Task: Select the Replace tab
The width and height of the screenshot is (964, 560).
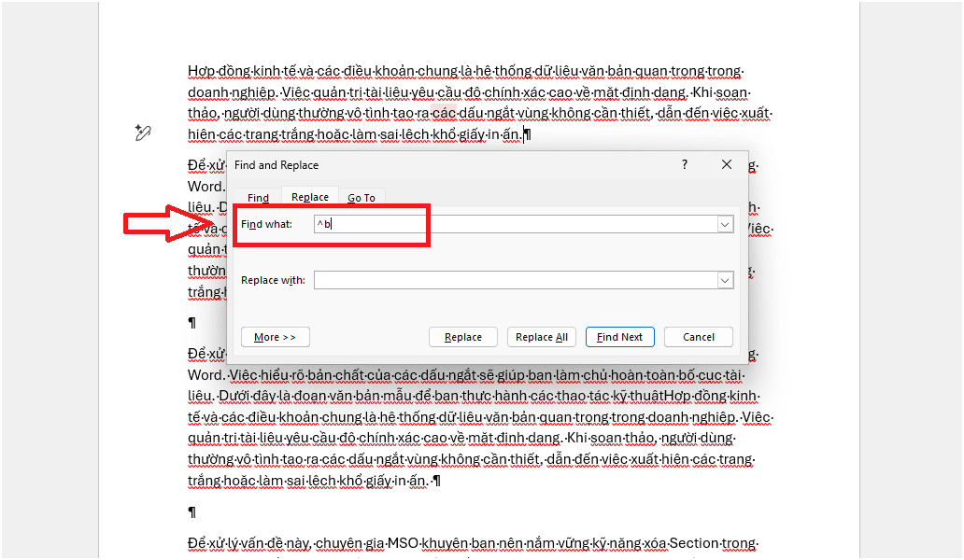Action: [x=310, y=197]
